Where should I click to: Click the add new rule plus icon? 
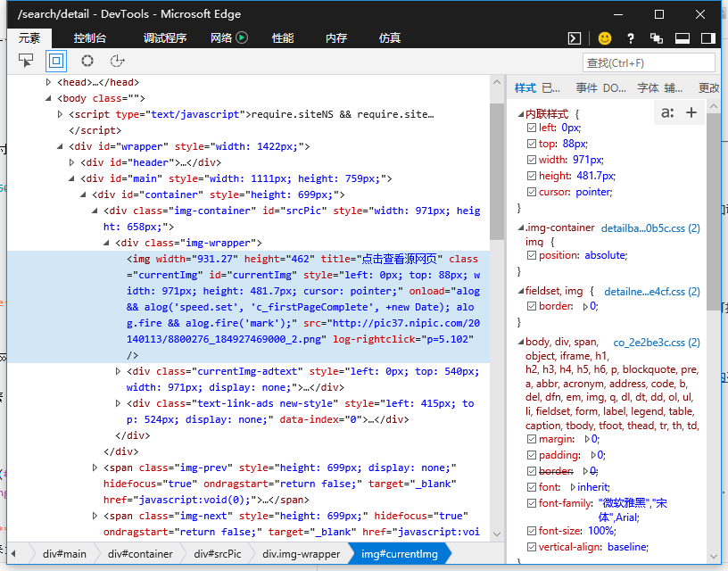pos(691,112)
